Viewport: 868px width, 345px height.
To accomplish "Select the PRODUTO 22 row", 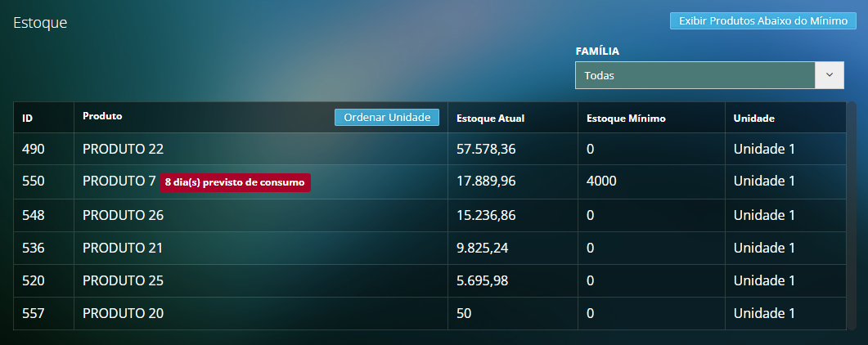I will tap(124, 150).
